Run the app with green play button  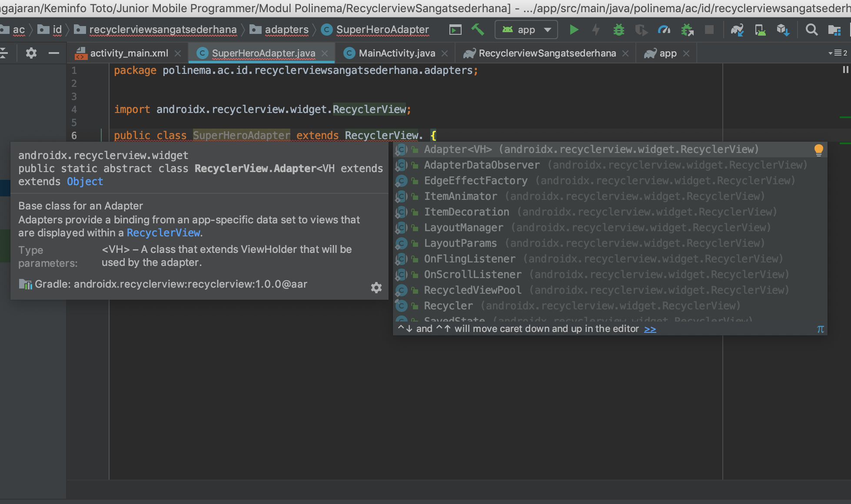[x=574, y=30]
